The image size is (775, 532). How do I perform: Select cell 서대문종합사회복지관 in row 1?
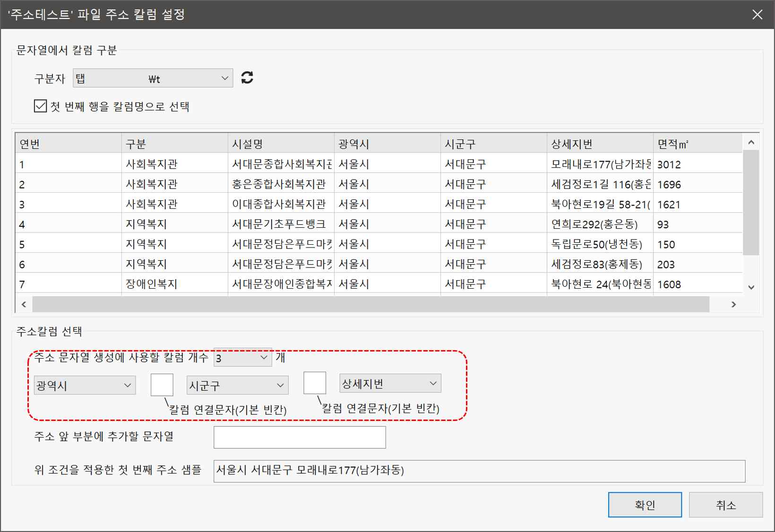281,164
